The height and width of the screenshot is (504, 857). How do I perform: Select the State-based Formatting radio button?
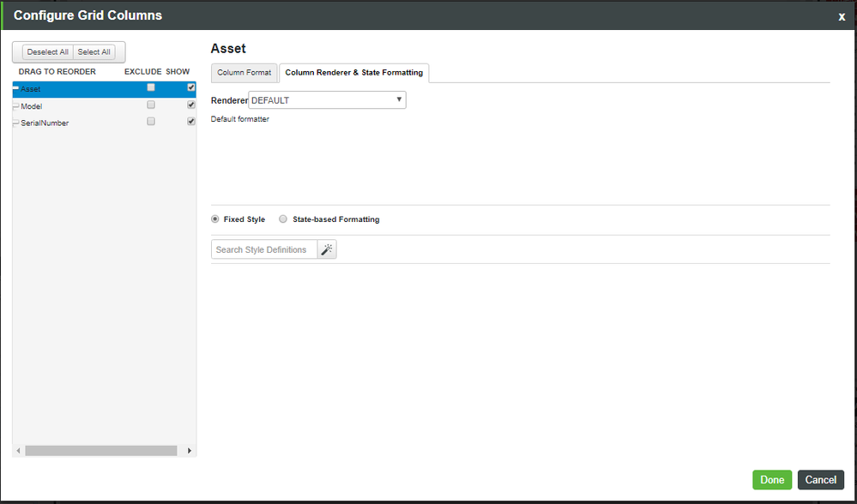pos(283,219)
